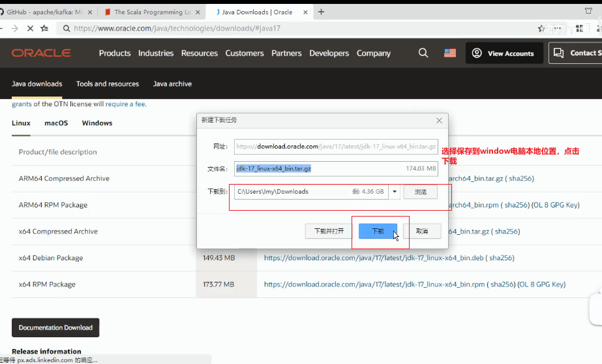Close the GitHub apache/kafka tab
This screenshot has height=364, width=602.
(90, 12)
